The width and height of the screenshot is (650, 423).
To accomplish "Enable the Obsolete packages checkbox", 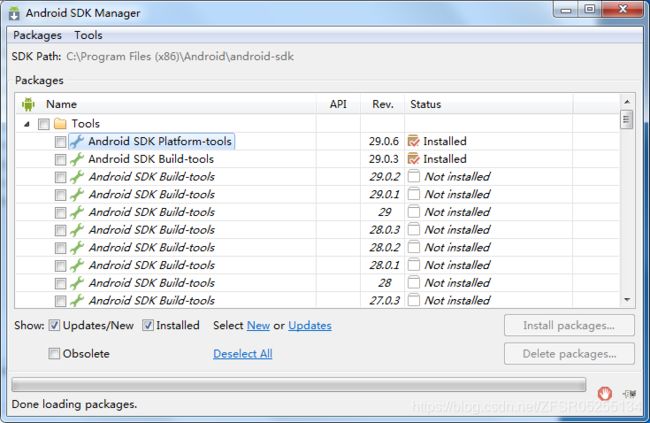I will coord(54,354).
